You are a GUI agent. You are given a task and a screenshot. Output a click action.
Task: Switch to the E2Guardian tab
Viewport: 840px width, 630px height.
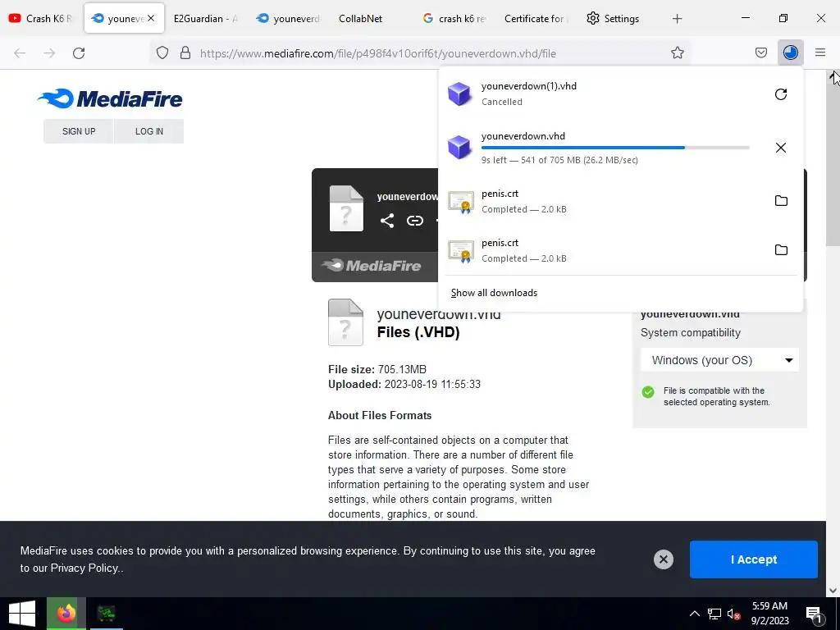[205, 18]
